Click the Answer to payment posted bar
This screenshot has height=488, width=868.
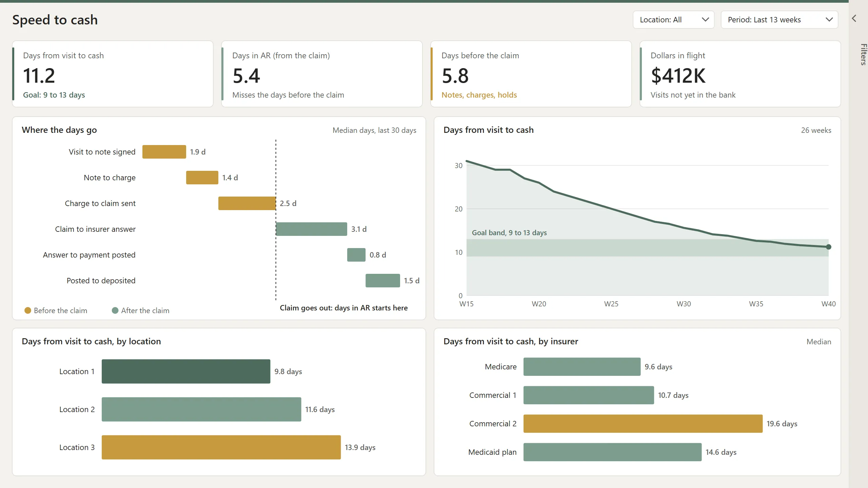point(356,255)
